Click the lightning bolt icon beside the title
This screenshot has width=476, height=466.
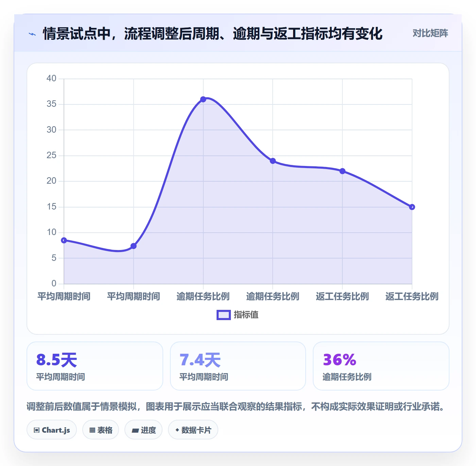32,34
